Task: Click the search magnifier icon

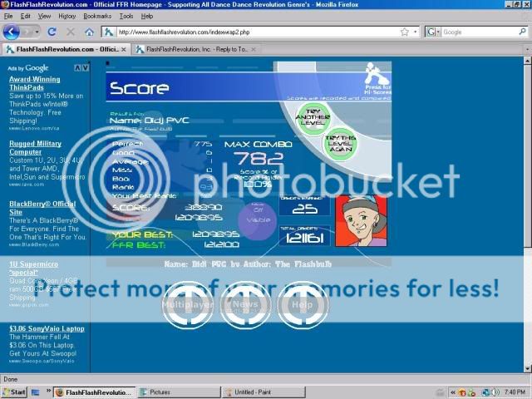Action: pos(522,32)
